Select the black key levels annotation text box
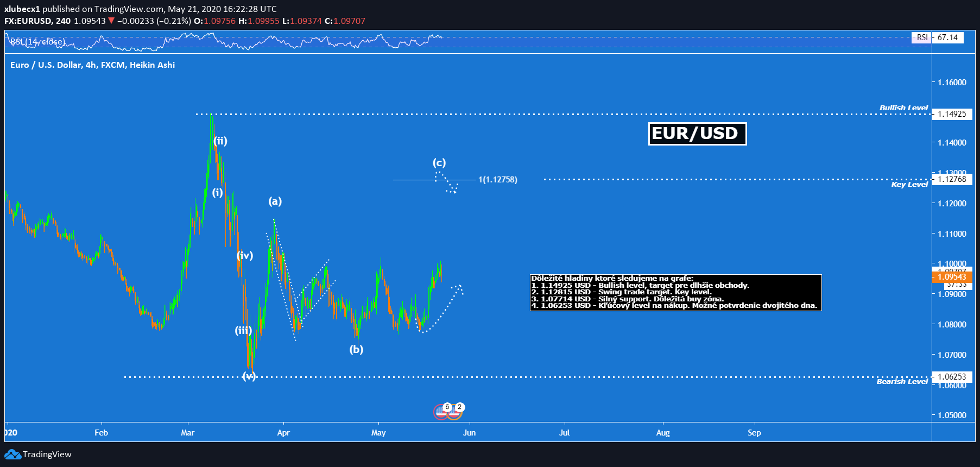The image size is (980, 467). coord(675,292)
